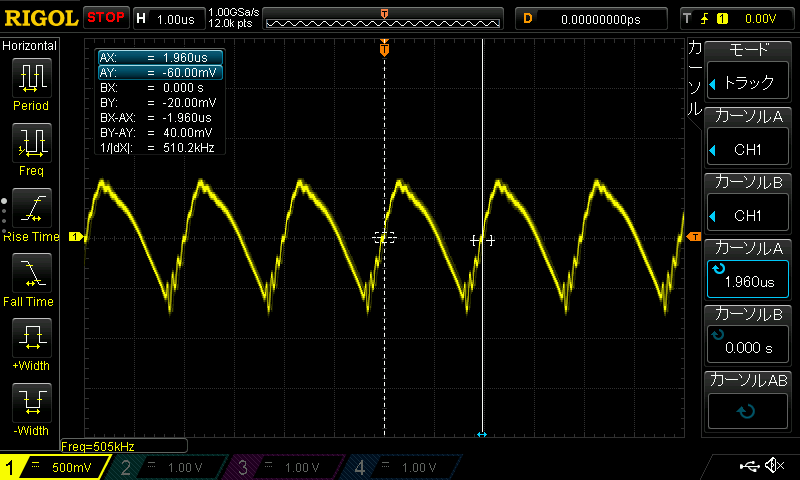Open the モード cursor mode selector
Image resolution: width=800 pixels, height=480 pixels.
tap(751, 72)
